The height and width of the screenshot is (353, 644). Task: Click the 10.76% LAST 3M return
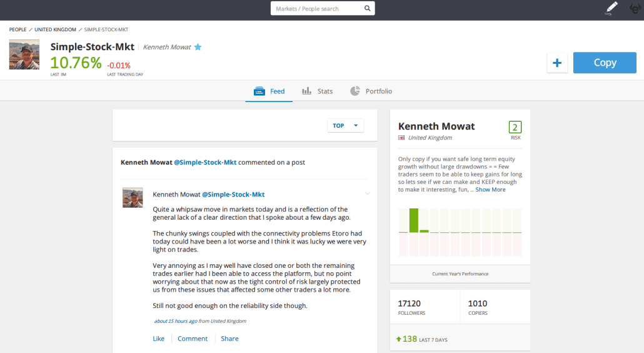click(x=76, y=65)
